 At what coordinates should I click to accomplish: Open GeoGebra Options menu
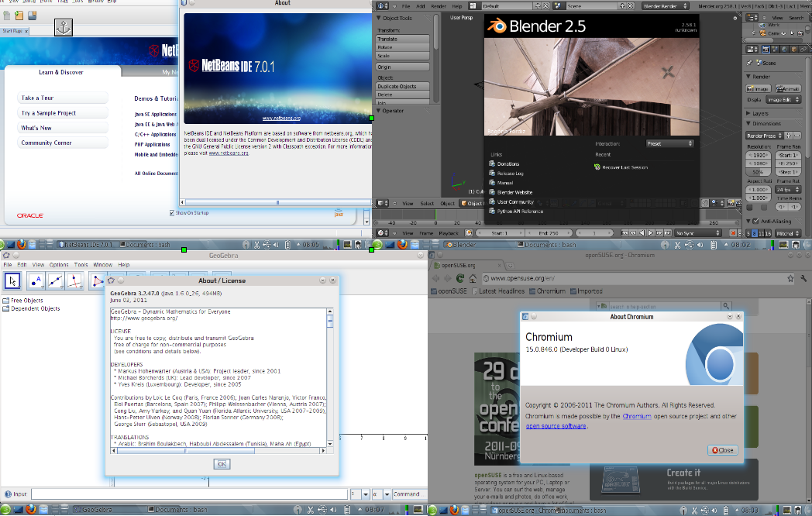click(59, 265)
